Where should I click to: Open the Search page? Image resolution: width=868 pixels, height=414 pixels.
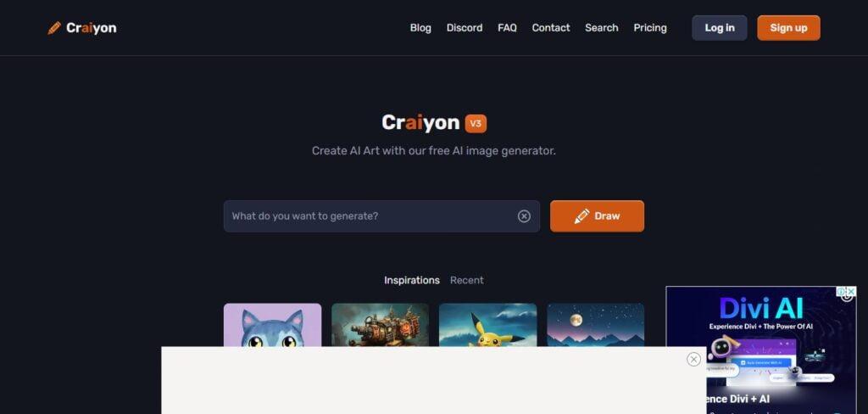[602, 28]
